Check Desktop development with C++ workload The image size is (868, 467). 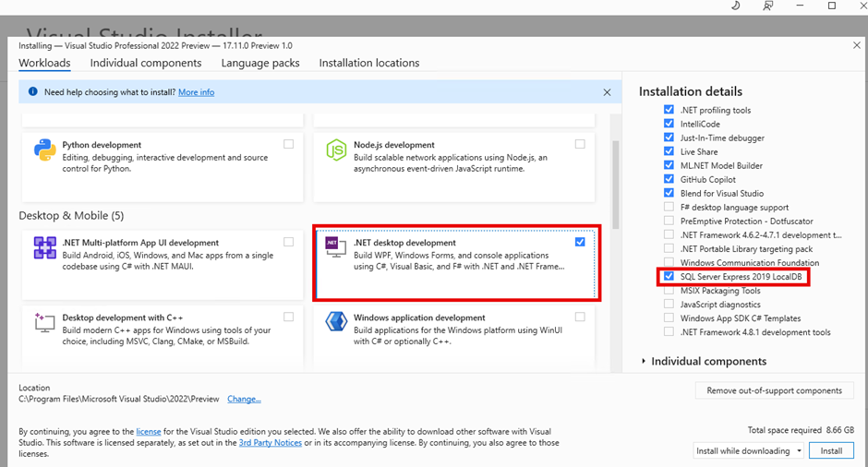(x=288, y=317)
